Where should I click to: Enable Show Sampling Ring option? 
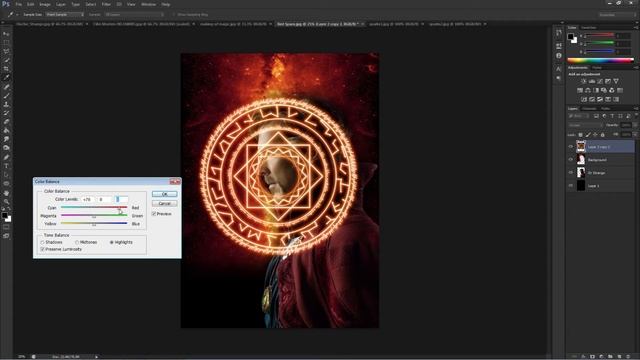173,15
